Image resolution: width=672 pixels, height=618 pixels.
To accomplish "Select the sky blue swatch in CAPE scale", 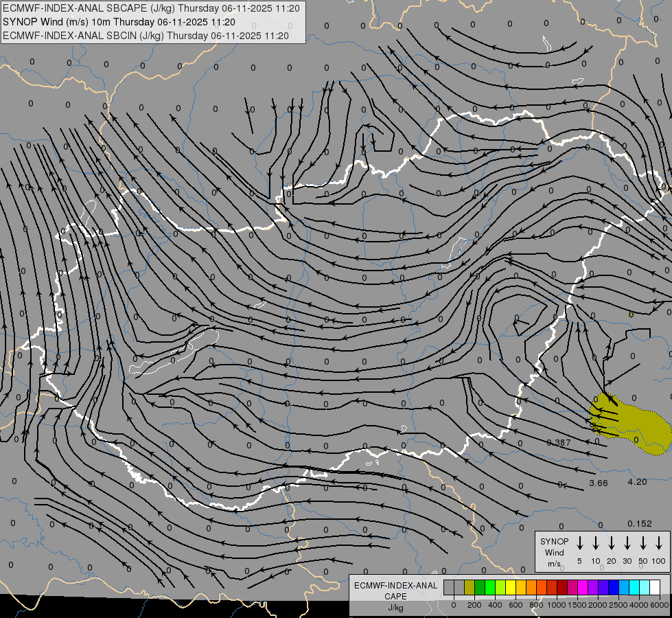I will pos(625,587).
